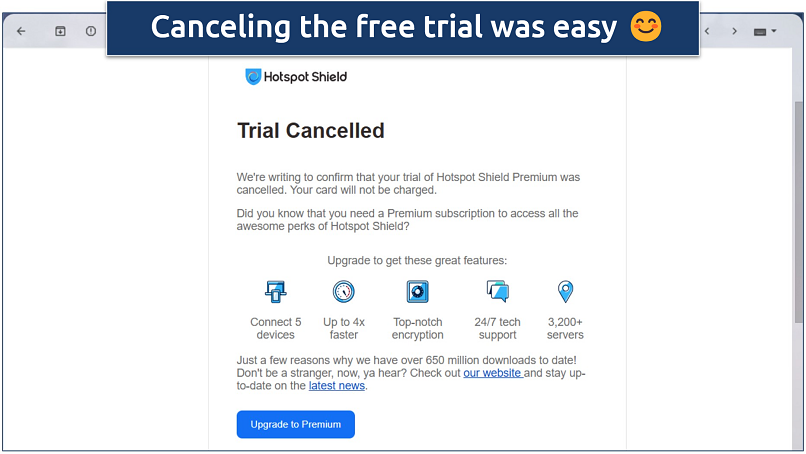Click the 'Canceling the free trial was easy' banner
Image resolution: width=806 pixels, height=454 pixels.
tap(384, 27)
